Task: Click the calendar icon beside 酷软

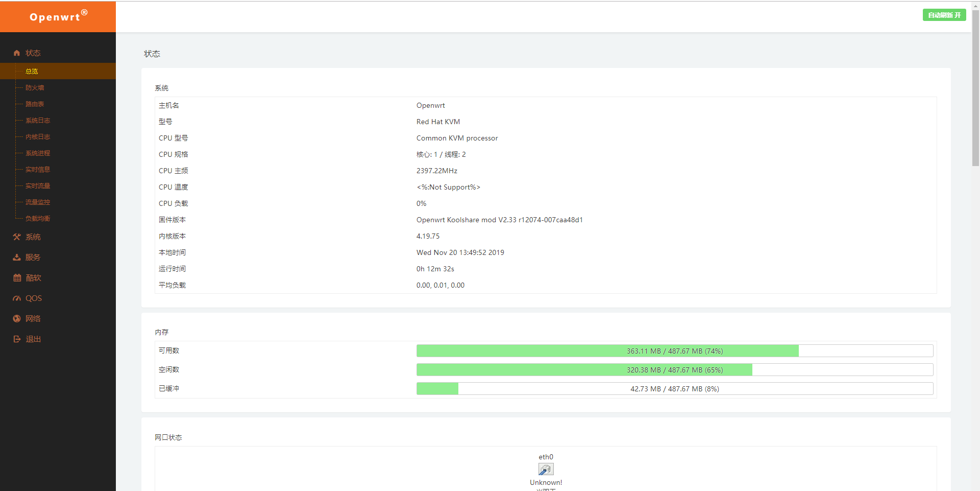Action: pyautogui.click(x=17, y=278)
